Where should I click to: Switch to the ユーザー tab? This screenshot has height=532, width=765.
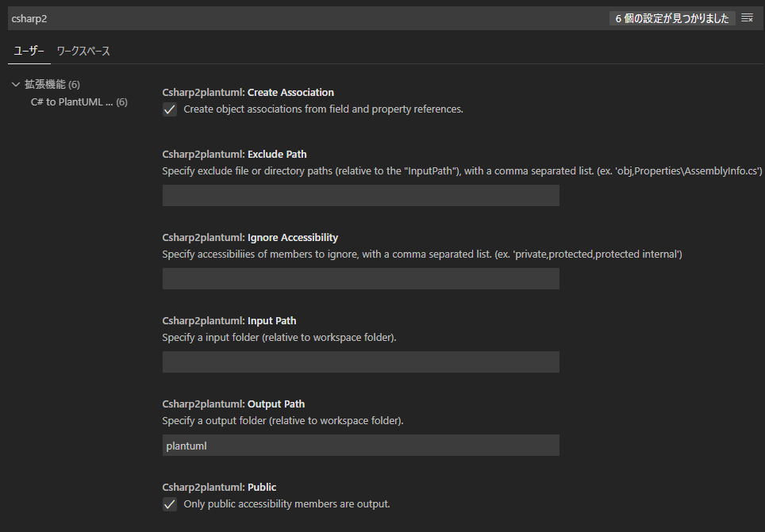(x=29, y=52)
